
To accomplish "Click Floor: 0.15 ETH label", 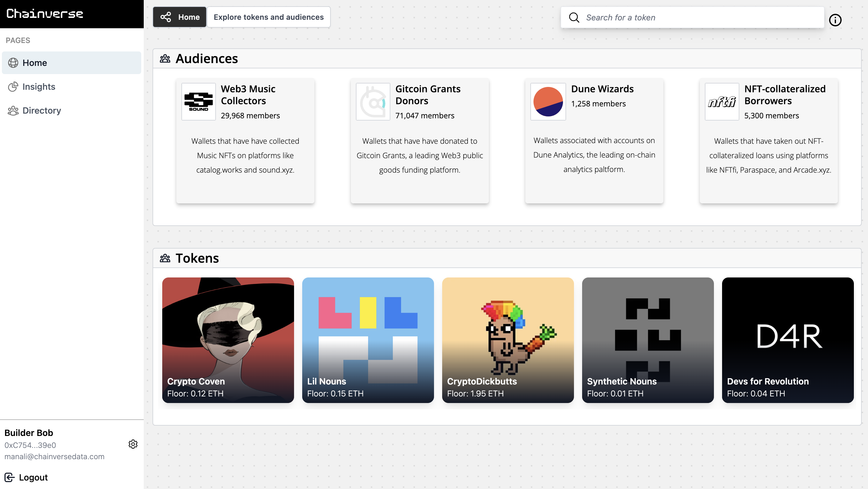I will click(x=335, y=394).
